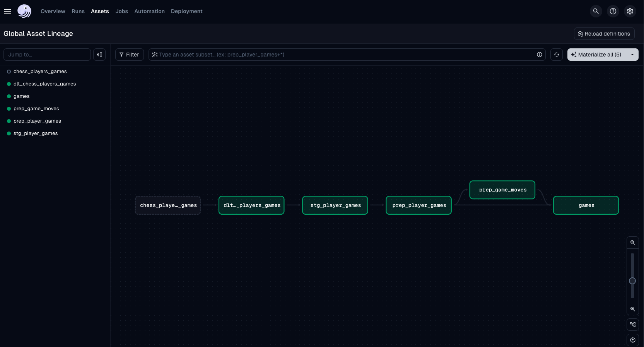Go to the Deployment tab
644x347 pixels.
[x=187, y=11]
